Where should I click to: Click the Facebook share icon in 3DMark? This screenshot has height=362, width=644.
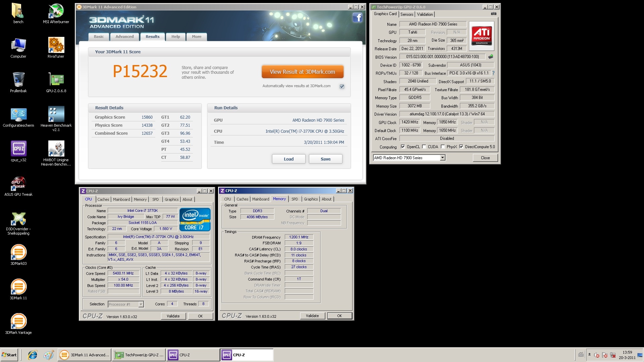(357, 17)
